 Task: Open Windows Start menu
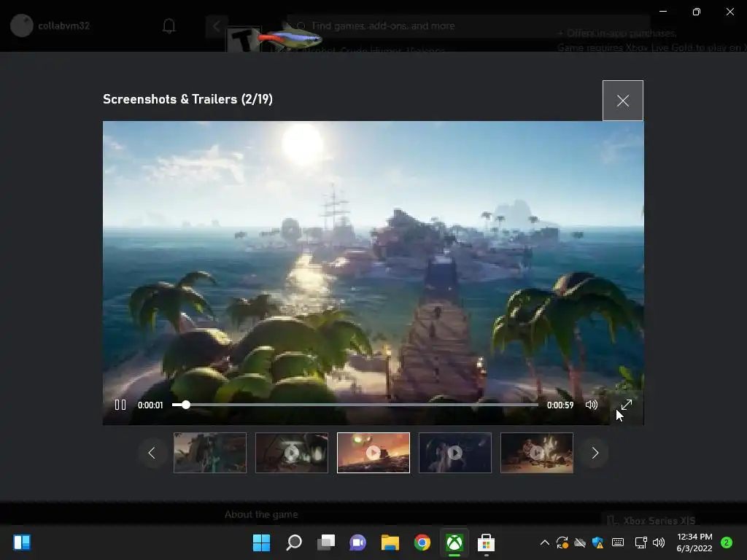pos(261,542)
